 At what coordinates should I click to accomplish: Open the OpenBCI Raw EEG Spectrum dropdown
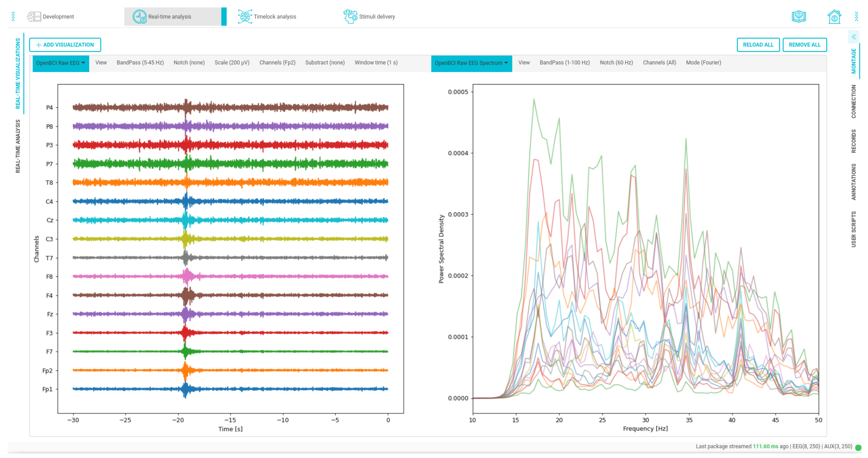click(471, 63)
